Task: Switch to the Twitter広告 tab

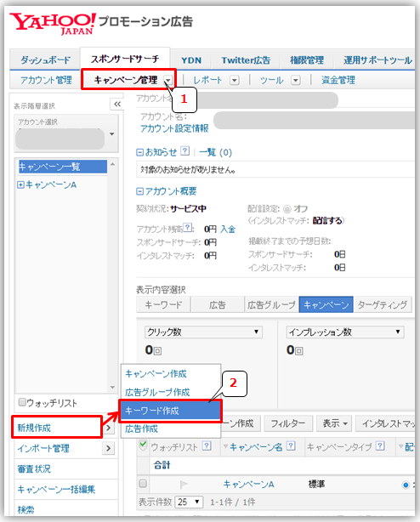Action: [246, 60]
